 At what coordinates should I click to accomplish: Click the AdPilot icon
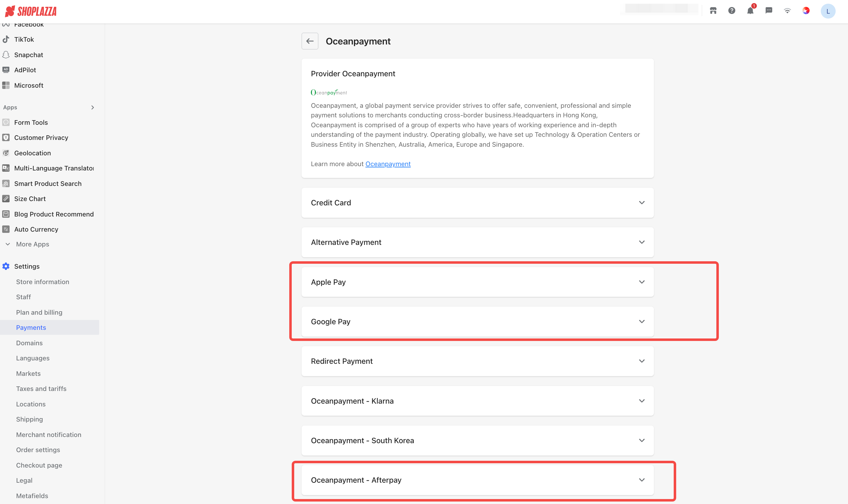(x=6, y=70)
